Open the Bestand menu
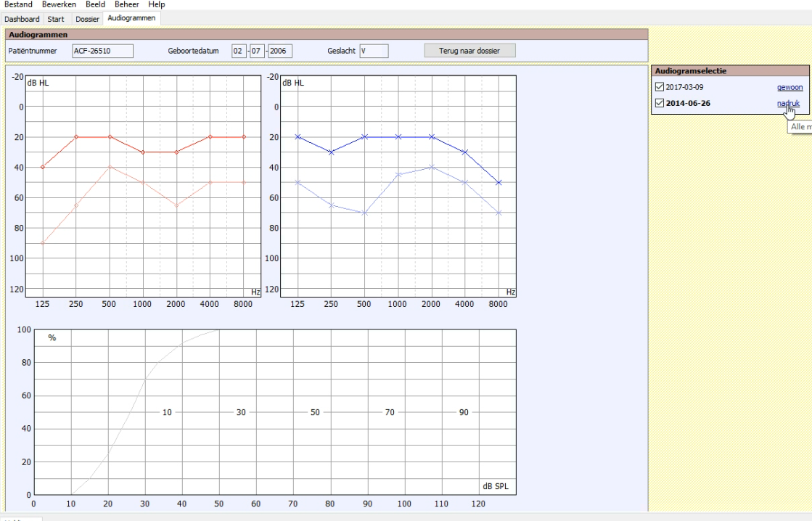 coord(19,5)
